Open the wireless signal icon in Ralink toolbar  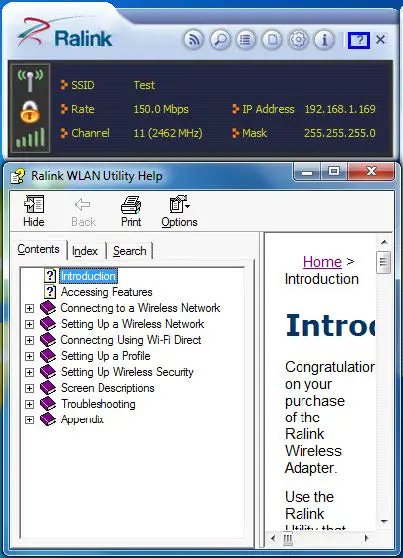point(194,40)
